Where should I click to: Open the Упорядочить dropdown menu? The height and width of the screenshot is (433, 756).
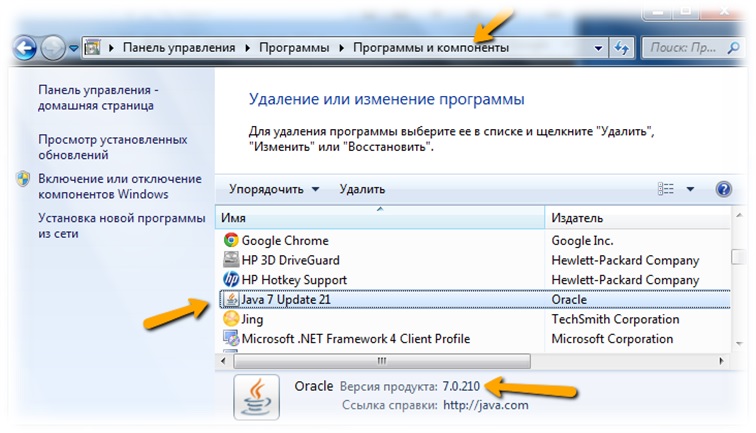click(274, 189)
